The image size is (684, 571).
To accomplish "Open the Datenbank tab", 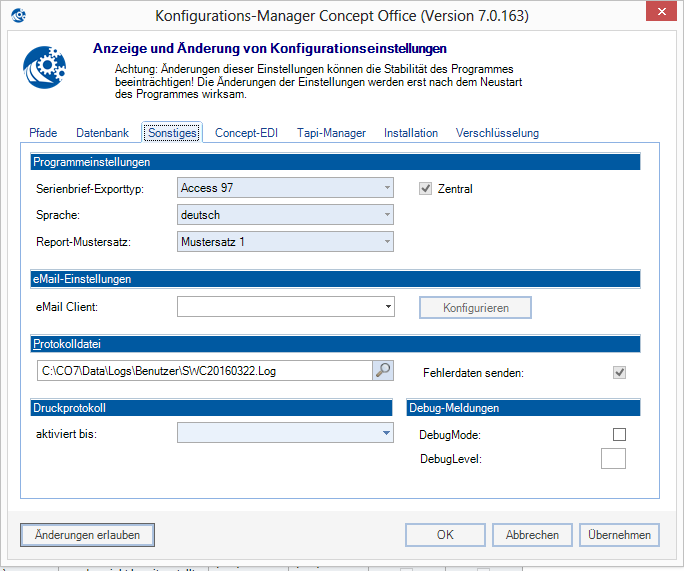I will coord(102,133).
